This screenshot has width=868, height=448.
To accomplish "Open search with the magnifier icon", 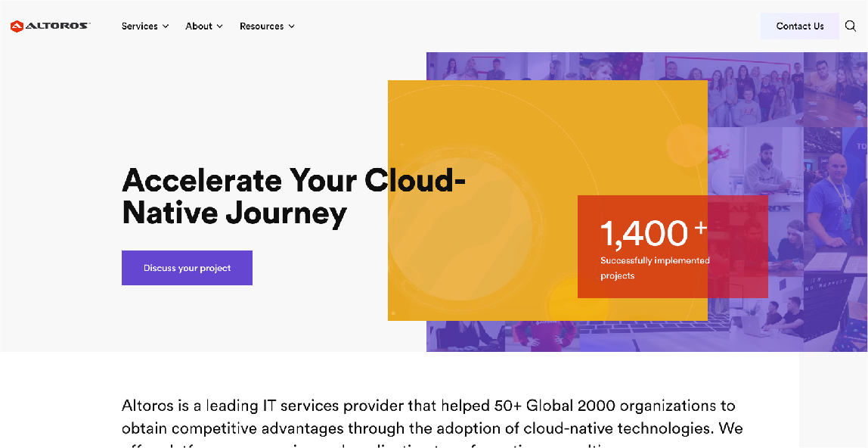I will [851, 26].
